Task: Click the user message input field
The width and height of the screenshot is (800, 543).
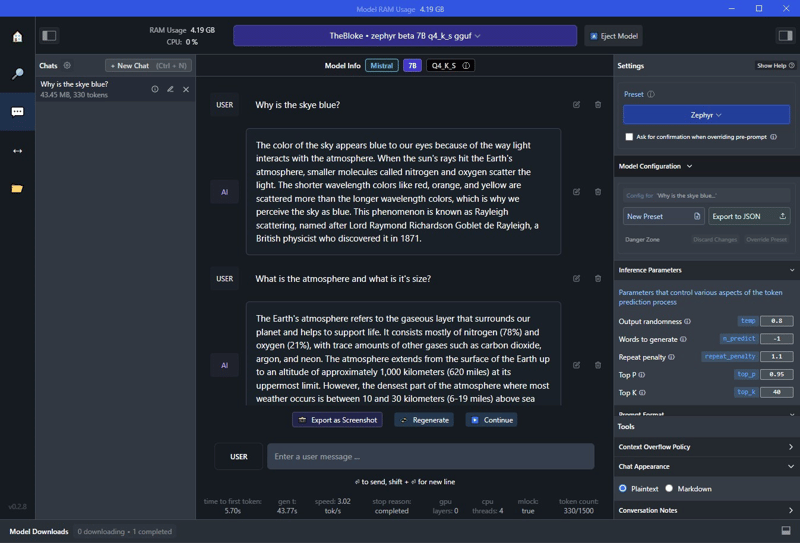Action: (430, 457)
